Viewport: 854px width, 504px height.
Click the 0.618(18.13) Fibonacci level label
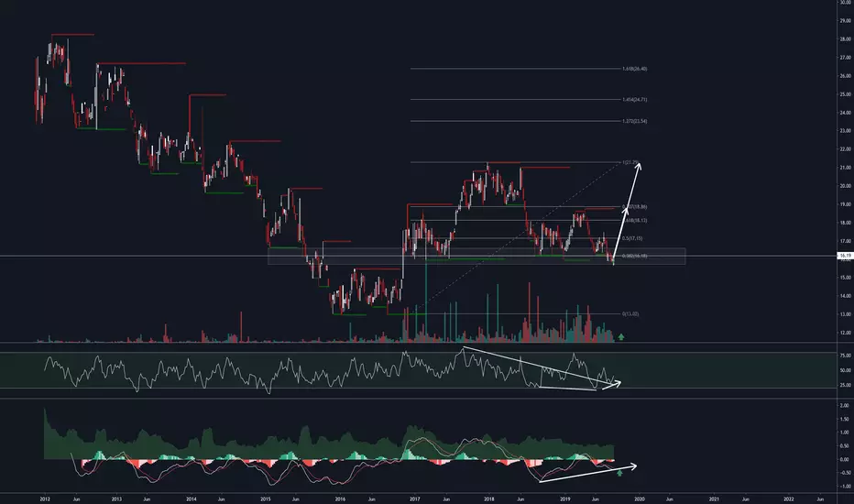pyautogui.click(x=634, y=221)
